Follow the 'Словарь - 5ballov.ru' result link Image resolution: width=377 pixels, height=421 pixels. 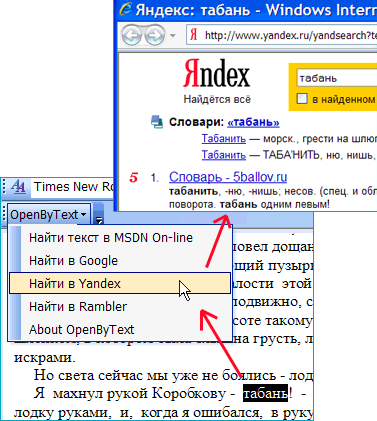coord(228,177)
